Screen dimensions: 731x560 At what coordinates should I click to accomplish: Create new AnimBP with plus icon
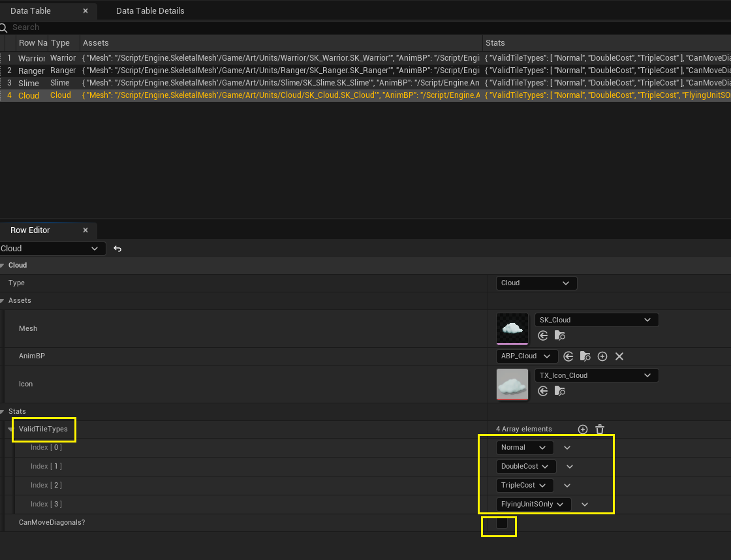click(x=602, y=357)
